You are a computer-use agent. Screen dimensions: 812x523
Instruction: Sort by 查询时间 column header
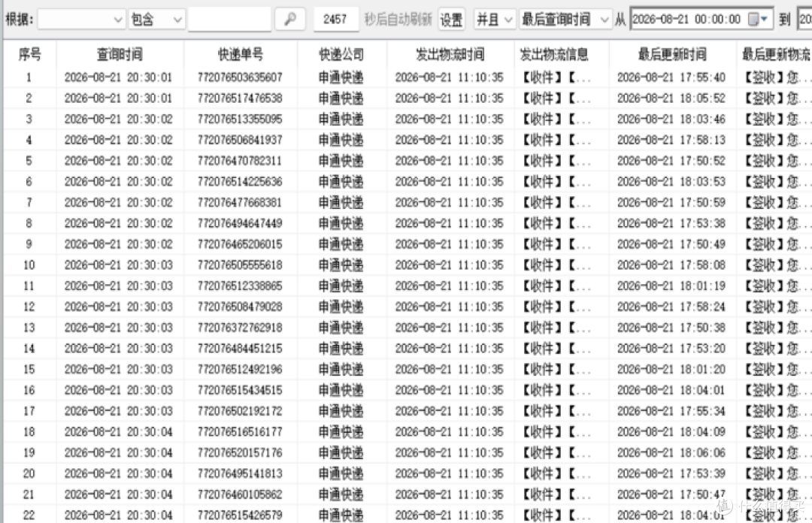click(x=120, y=54)
